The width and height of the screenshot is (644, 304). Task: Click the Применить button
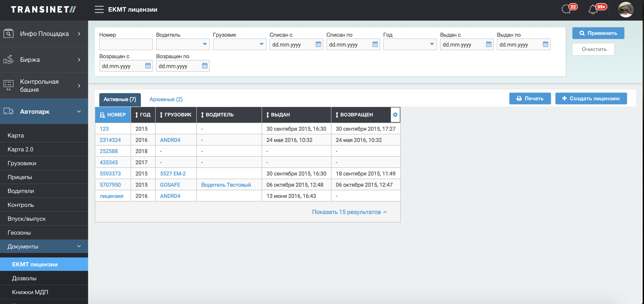[598, 33]
